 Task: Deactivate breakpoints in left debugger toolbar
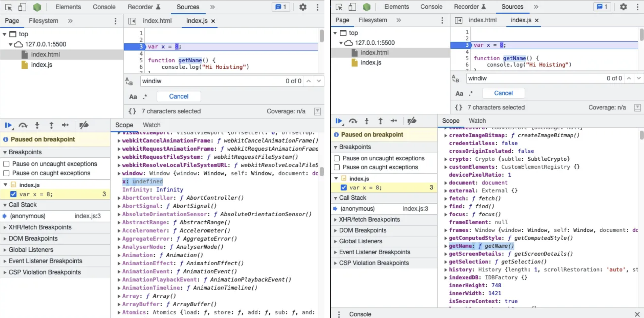tap(84, 125)
